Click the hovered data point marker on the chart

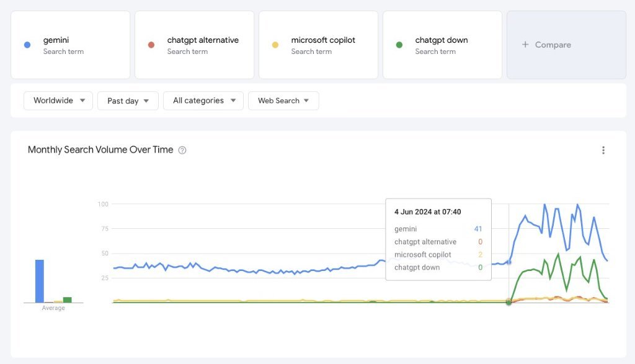pos(509,302)
